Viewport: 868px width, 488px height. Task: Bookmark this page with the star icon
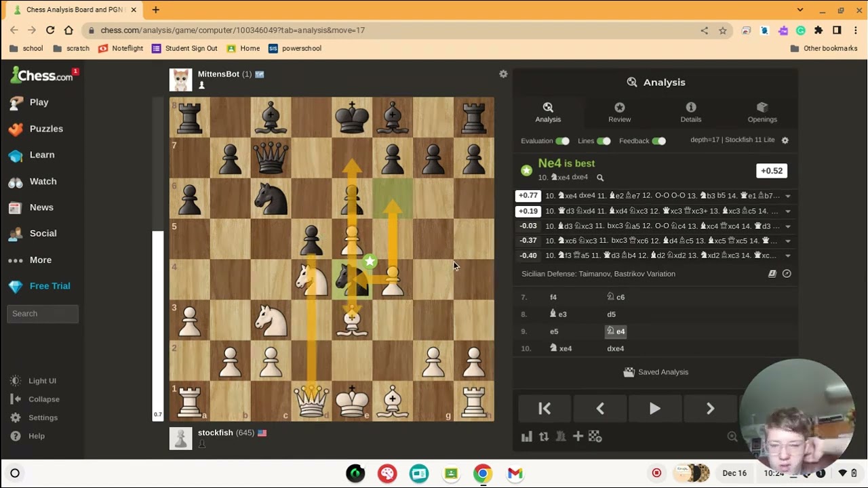coord(723,30)
